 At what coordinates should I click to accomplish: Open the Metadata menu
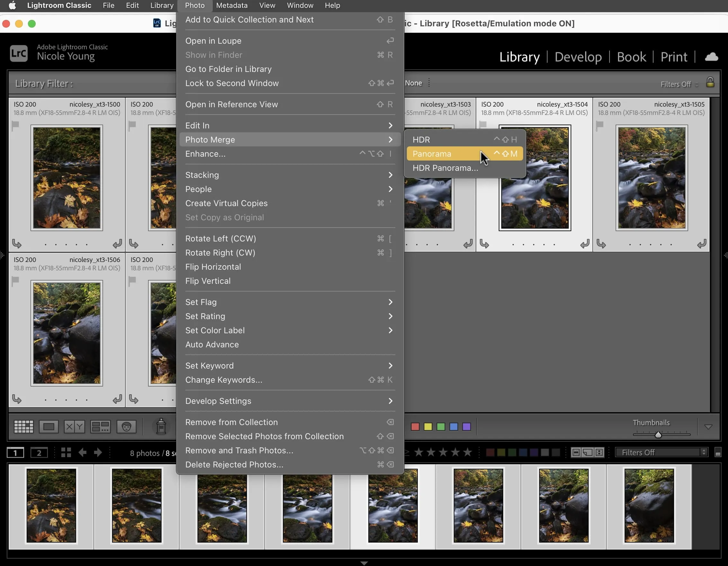[x=232, y=5]
